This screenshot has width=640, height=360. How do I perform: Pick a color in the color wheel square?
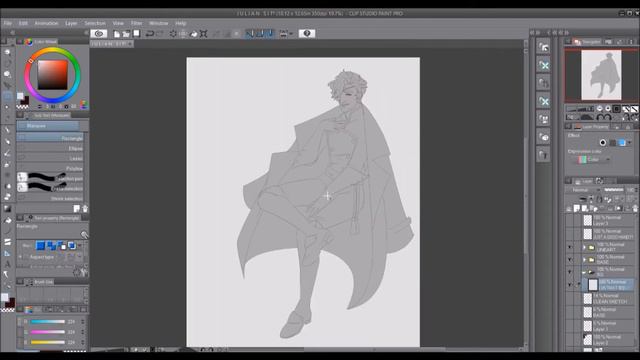pos(53,75)
